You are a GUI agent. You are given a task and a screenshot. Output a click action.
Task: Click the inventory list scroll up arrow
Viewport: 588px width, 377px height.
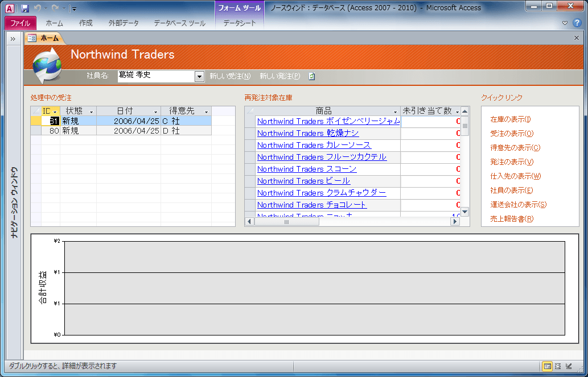465,111
